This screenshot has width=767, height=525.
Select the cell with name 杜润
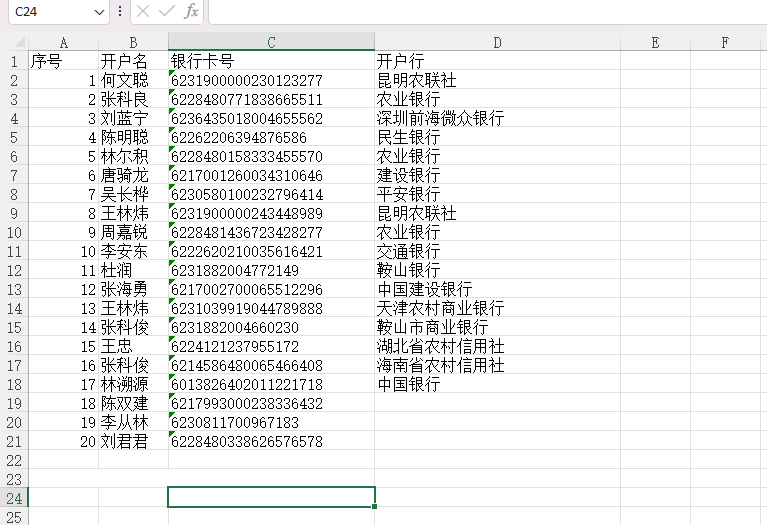(134, 270)
